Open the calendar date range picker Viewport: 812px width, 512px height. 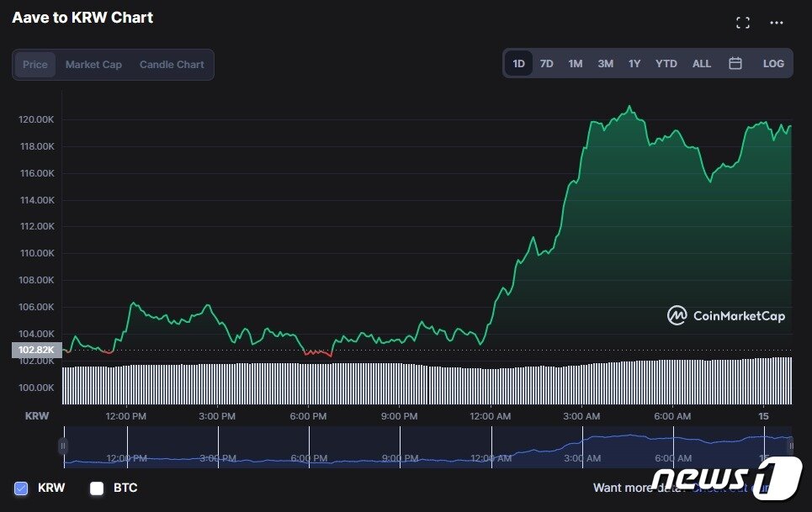click(735, 64)
